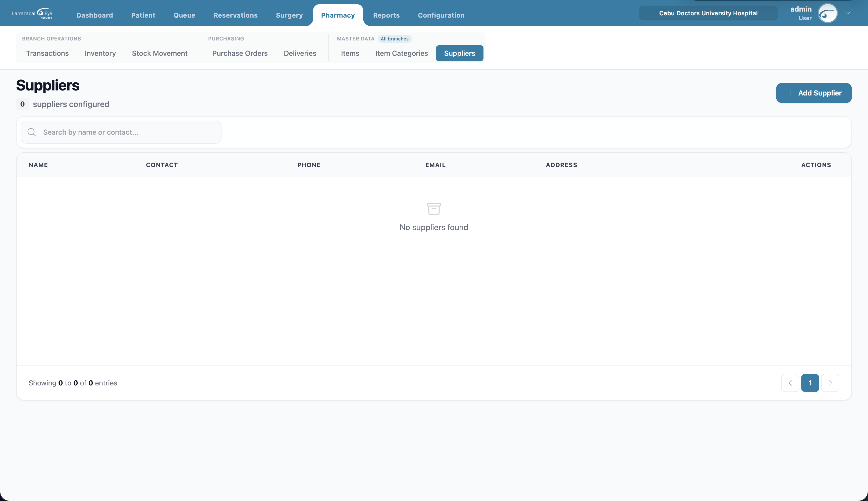Click the NAME column header

38,165
